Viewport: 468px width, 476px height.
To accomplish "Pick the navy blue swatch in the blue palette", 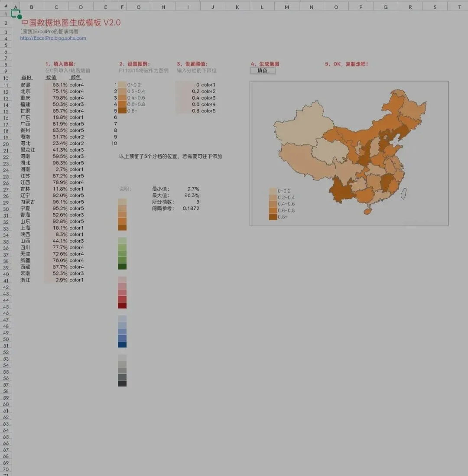I will click(x=122, y=344).
